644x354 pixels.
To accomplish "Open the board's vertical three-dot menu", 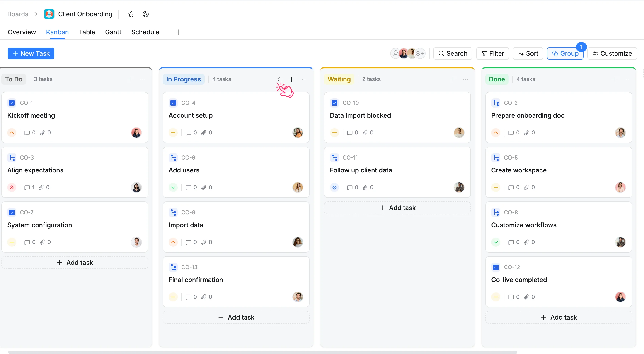I will point(160,14).
